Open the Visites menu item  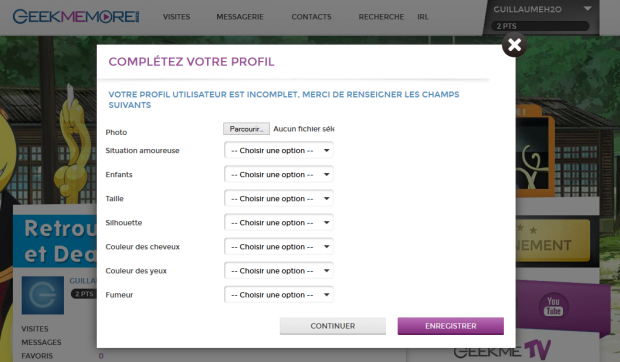click(x=176, y=17)
